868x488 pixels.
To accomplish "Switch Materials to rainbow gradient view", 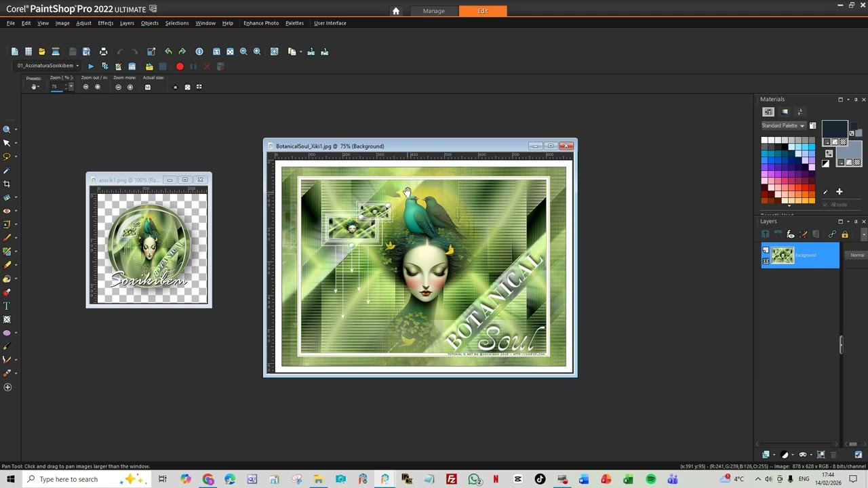I will [x=785, y=112].
